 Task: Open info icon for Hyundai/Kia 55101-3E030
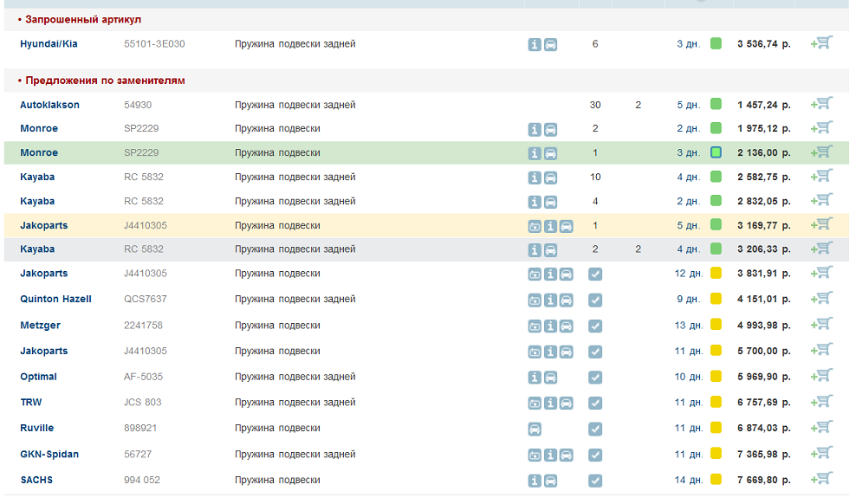tap(535, 44)
